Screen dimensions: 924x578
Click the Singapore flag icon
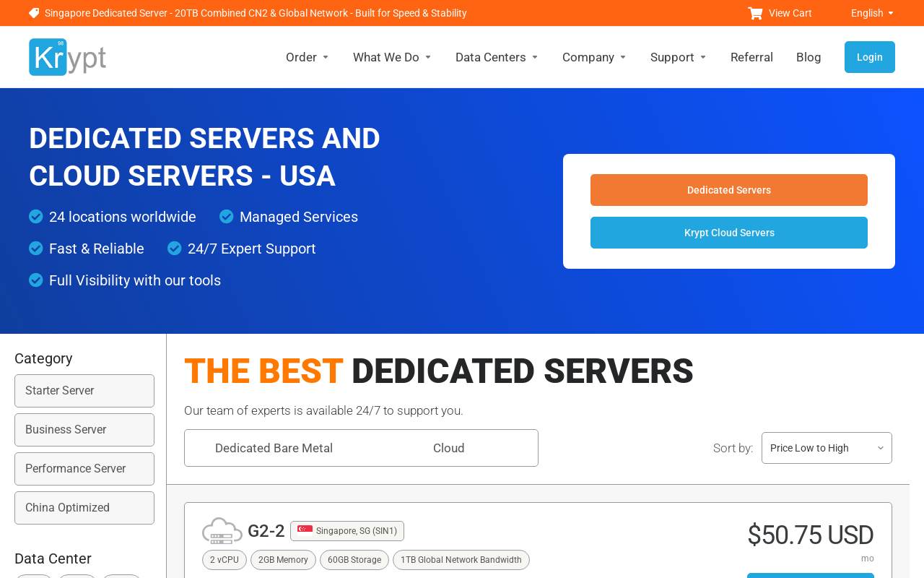(x=305, y=530)
